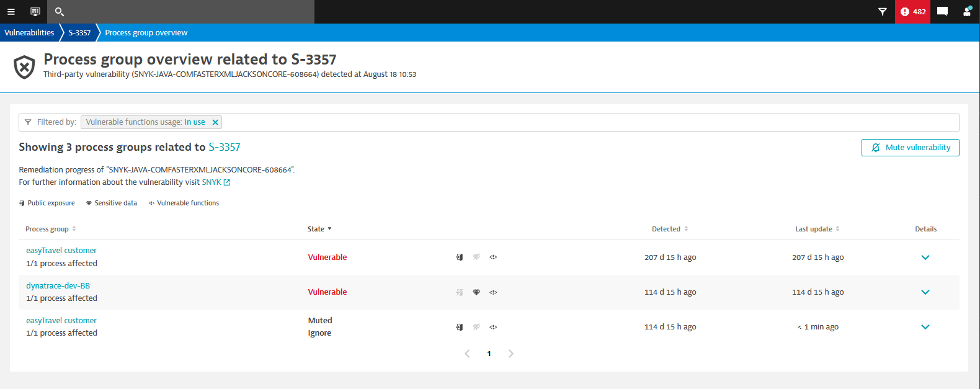980x389 pixels.
Task: Open the vulnerable easyTravel customer process group
Action: [x=61, y=251]
